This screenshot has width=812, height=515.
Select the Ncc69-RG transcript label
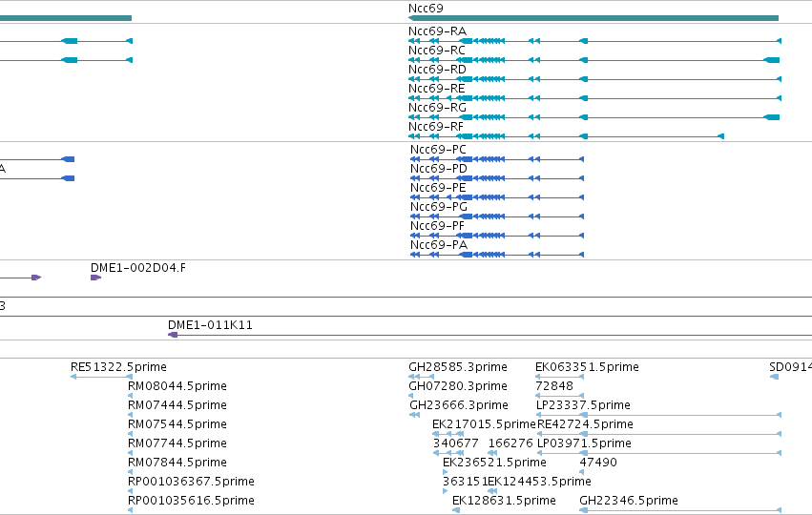click(437, 108)
